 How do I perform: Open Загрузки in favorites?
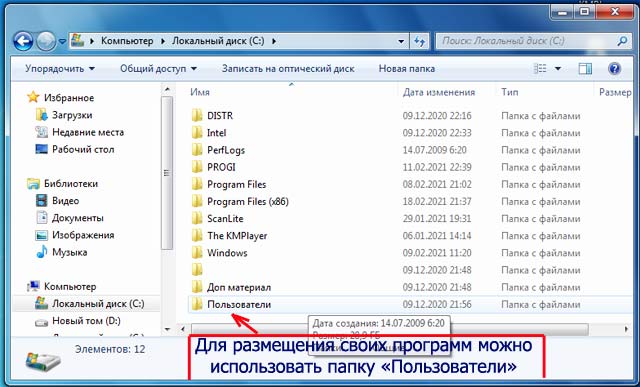pyautogui.click(x=72, y=115)
